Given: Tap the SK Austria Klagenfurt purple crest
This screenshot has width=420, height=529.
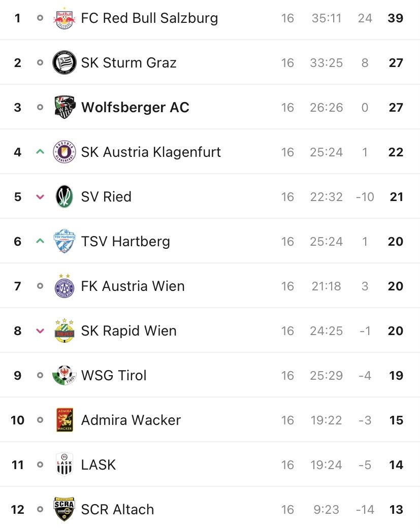Looking at the screenshot, I should point(64,152).
